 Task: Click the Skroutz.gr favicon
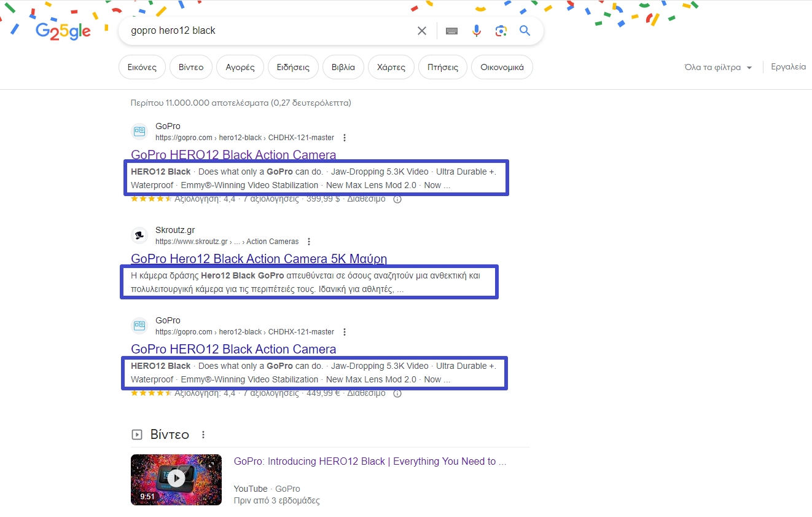[x=139, y=235]
